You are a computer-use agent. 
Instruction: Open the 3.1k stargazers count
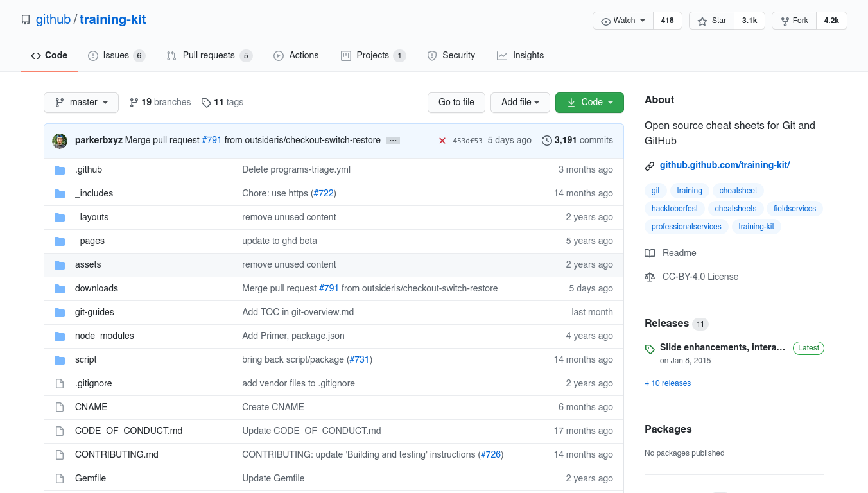(749, 21)
